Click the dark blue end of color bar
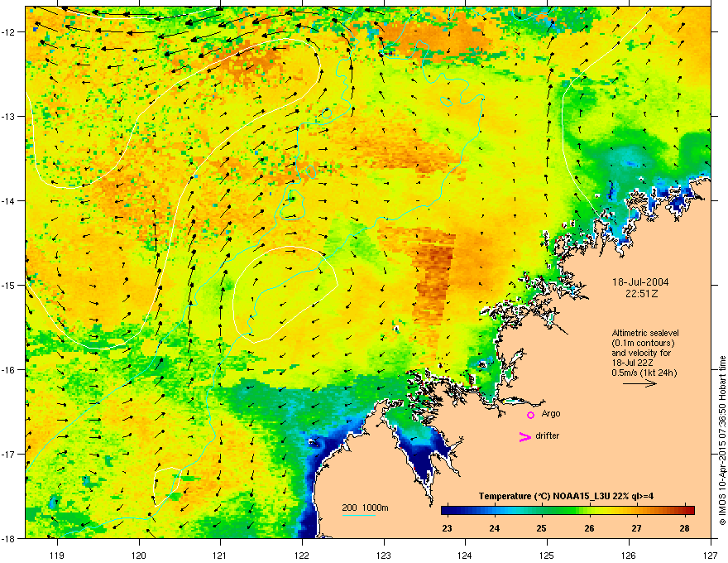 click(x=447, y=510)
